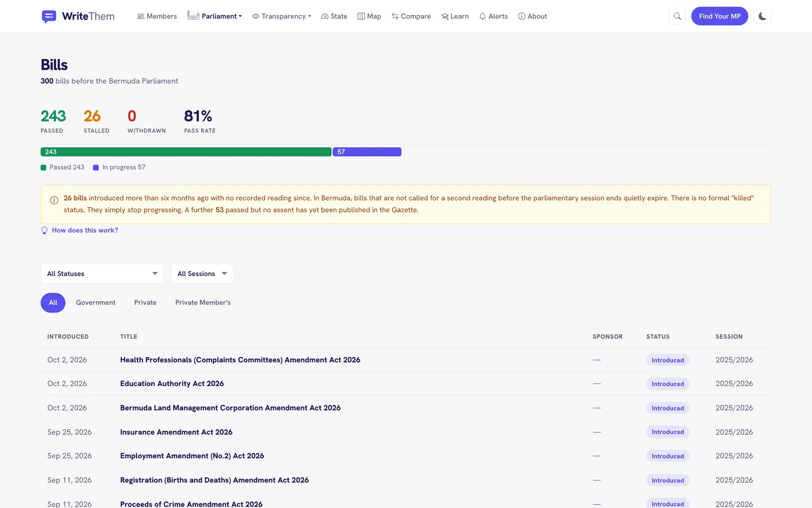Click the green Passed legend swatch
This screenshot has height=508, width=812.
pyautogui.click(x=44, y=168)
